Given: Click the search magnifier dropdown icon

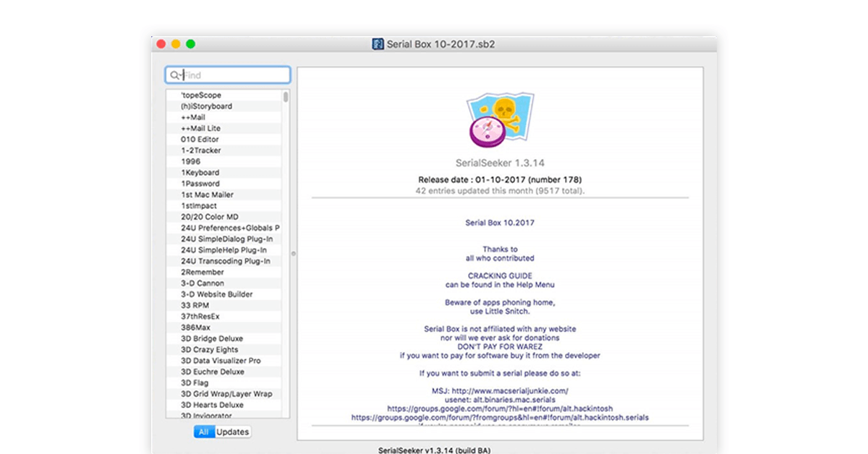Looking at the screenshot, I should (x=175, y=75).
